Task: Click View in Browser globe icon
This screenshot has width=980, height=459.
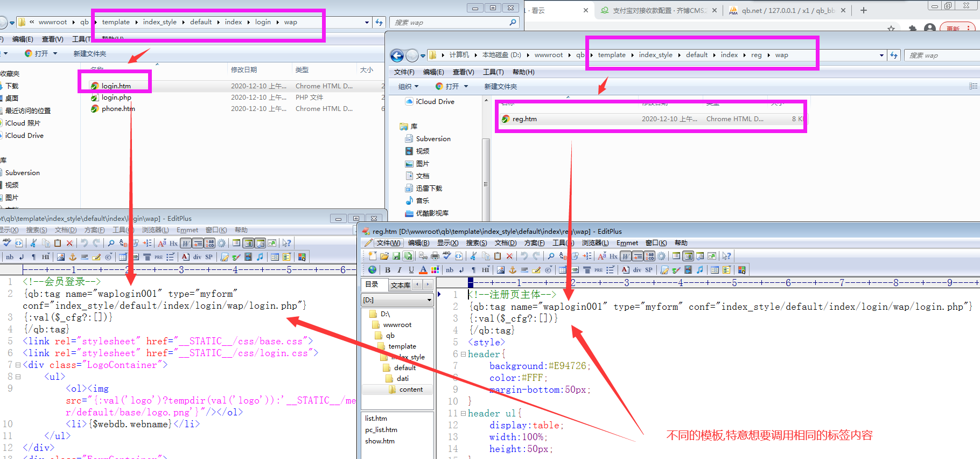Action: pos(372,270)
